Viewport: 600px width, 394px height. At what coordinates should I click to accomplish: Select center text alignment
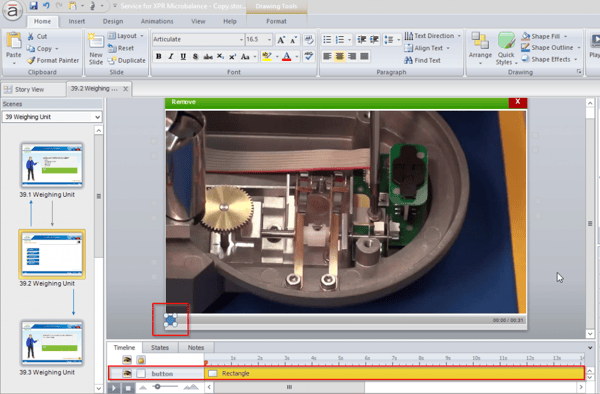[x=339, y=57]
